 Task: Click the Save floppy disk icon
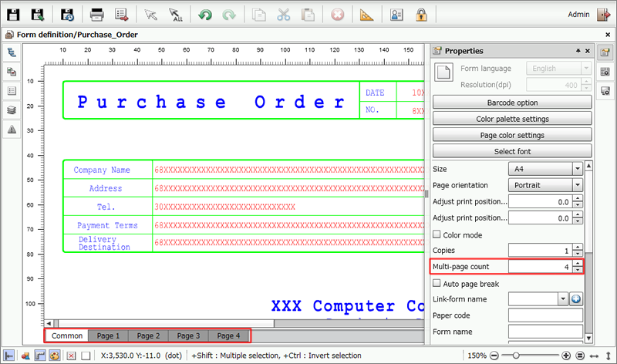pyautogui.click(x=13, y=15)
